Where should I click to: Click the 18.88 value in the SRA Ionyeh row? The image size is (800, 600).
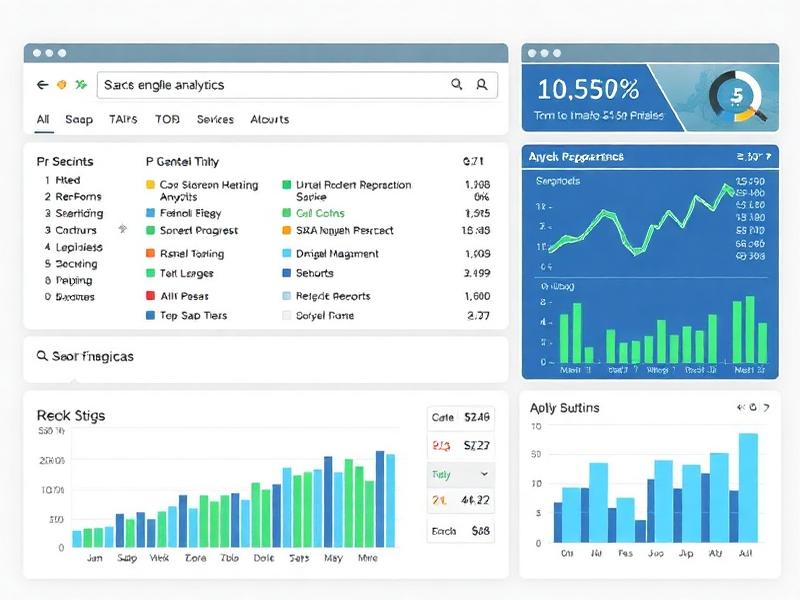[x=476, y=230]
